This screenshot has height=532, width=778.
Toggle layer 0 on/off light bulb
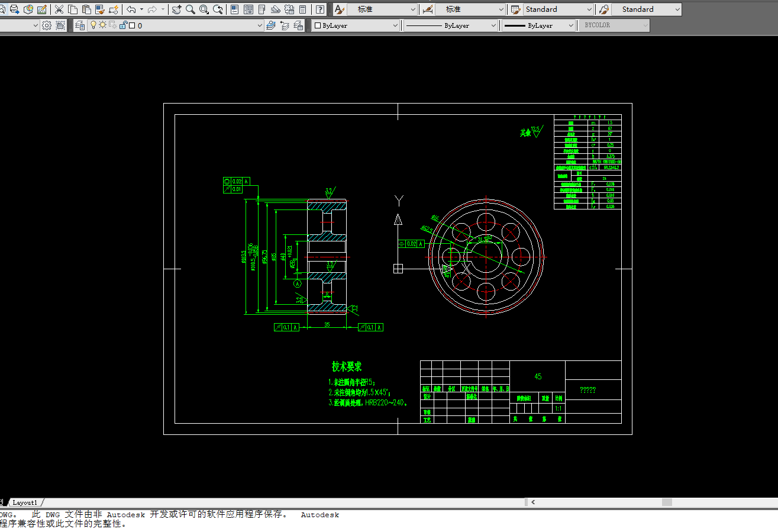point(93,25)
